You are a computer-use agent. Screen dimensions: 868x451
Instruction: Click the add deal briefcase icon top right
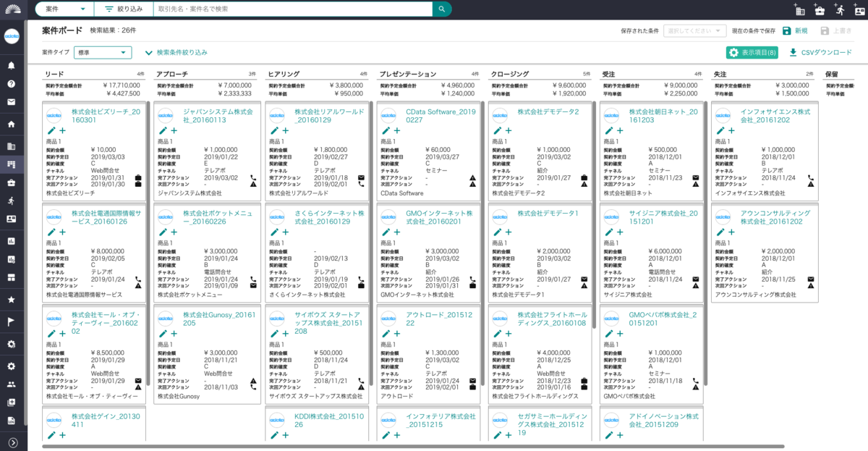[x=820, y=10]
